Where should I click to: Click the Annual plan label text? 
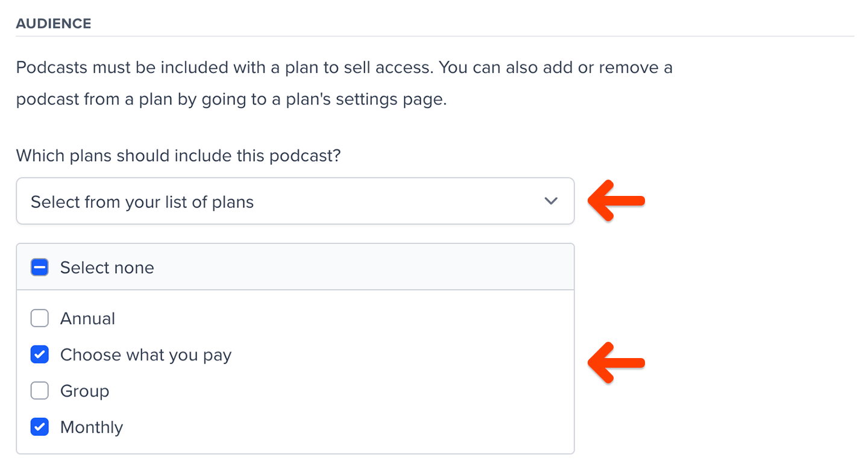click(x=87, y=318)
